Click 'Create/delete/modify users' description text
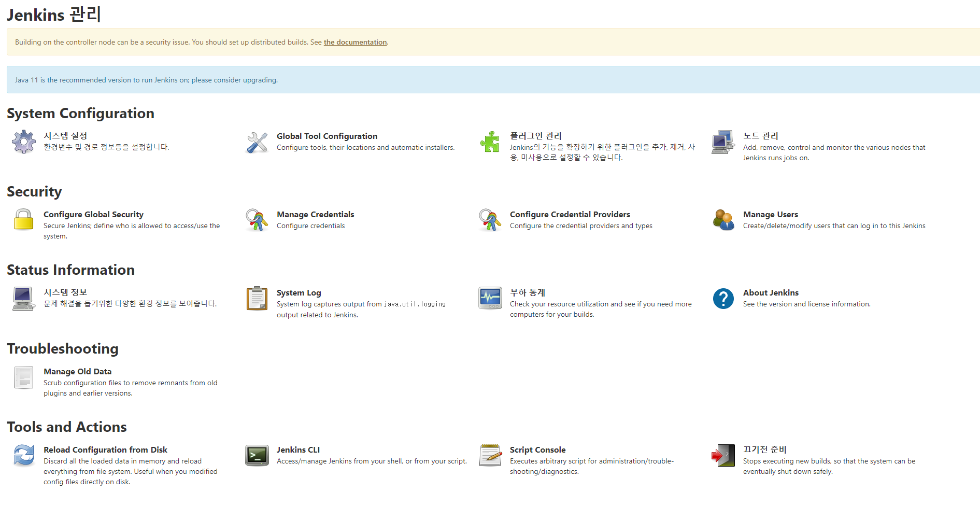Screen dimensions: 980x520 tap(834, 226)
